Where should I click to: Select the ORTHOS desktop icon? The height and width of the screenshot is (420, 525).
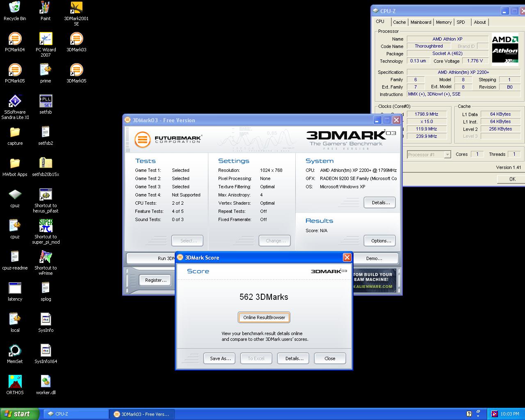click(x=15, y=385)
